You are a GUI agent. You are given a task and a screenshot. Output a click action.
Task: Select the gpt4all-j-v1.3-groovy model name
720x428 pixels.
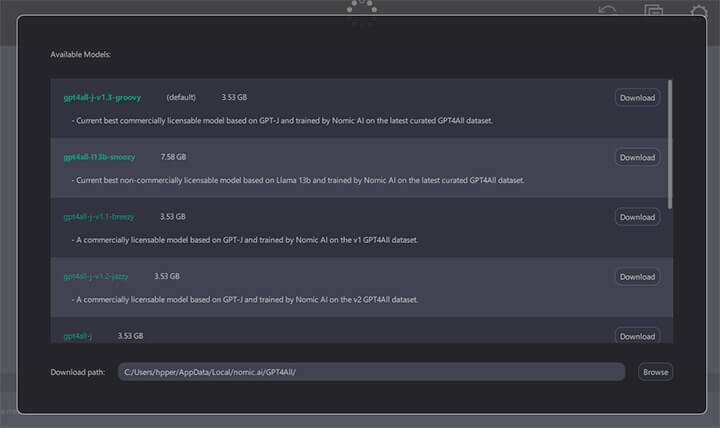[x=102, y=97]
